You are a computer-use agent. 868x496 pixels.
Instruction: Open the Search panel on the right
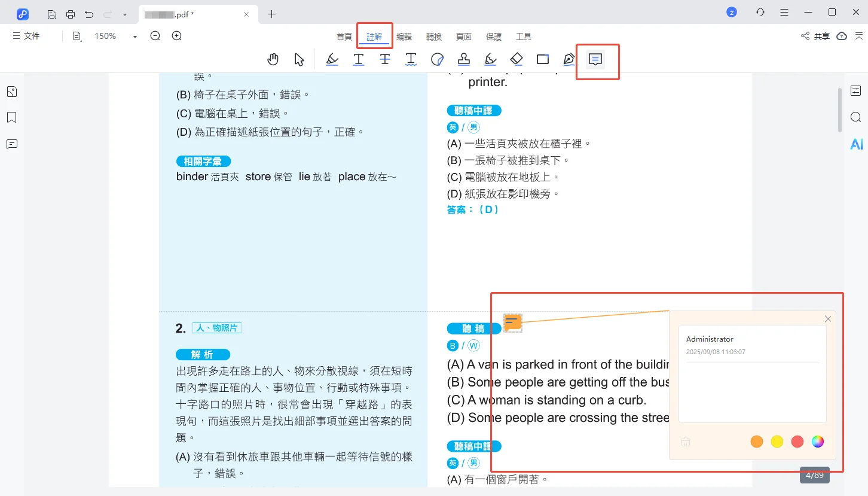(x=855, y=117)
